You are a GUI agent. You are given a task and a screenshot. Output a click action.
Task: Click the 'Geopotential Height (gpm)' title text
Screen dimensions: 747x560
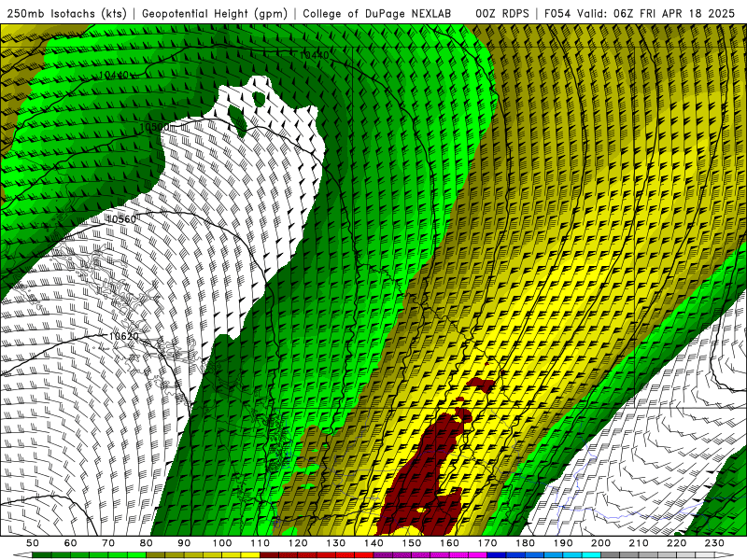tap(215, 14)
